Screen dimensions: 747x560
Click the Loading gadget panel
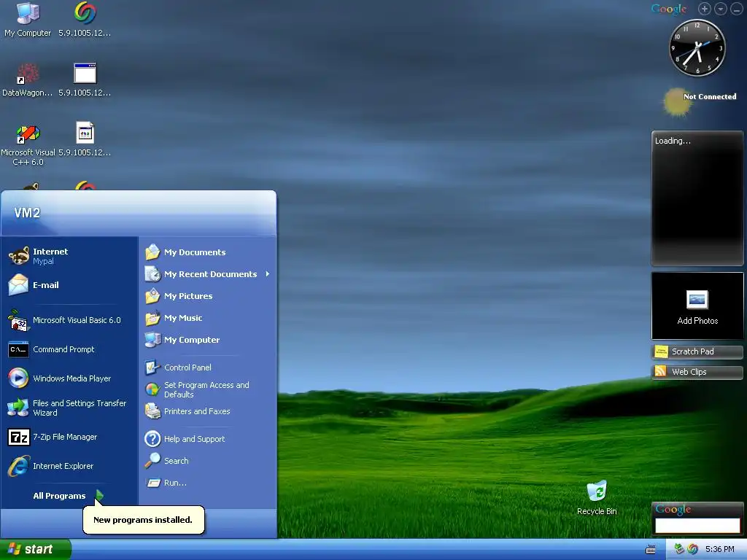point(697,198)
